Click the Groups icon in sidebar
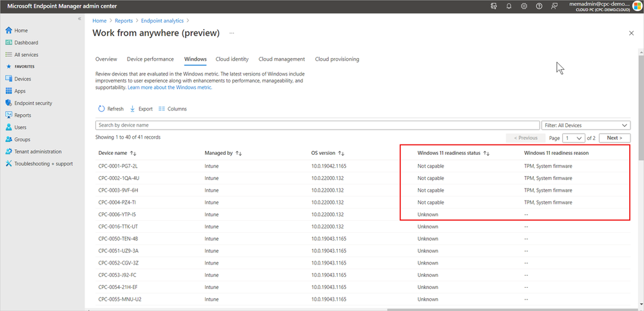Screen dimensions: 644x311 click(8, 139)
